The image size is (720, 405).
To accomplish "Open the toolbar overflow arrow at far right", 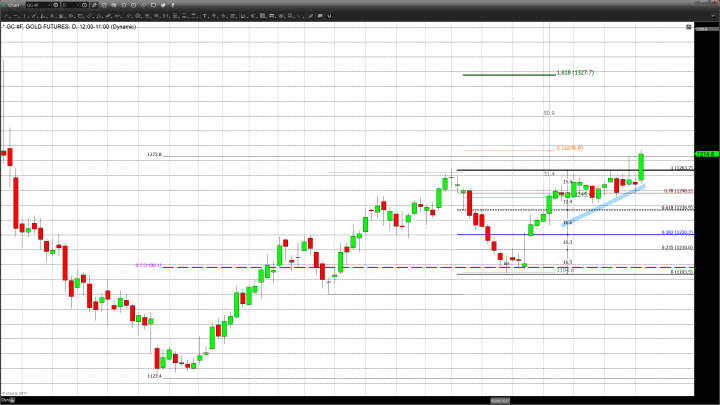I will pyautogui.click(x=713, y=16).
